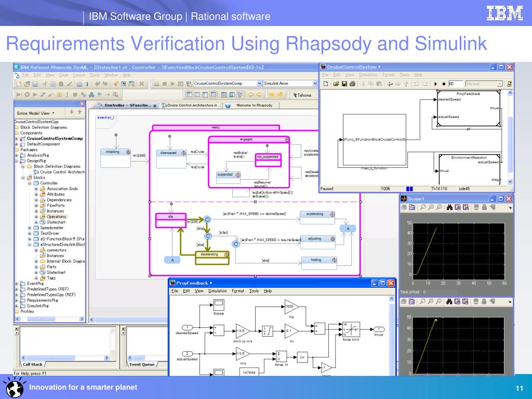
Task: Start simulation with CruiseControlSystem play button
Action: 436,84
